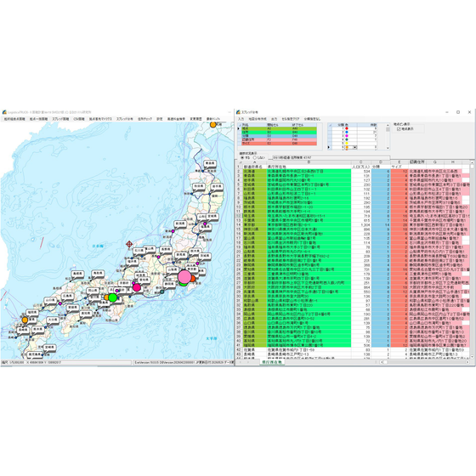Click the orange Fukuoka circle marker
476x476 pixels.
tap(25, 320)
